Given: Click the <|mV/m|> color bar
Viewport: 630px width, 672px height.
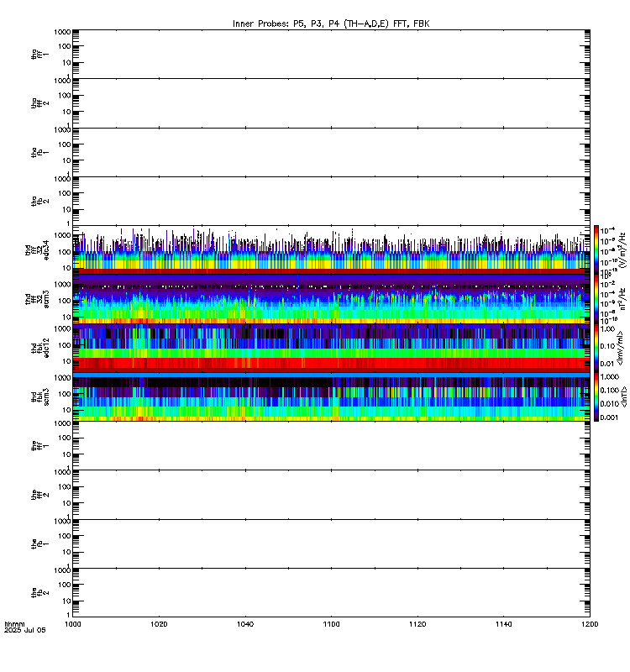Looking at the screenshot, I should (596, 348).
